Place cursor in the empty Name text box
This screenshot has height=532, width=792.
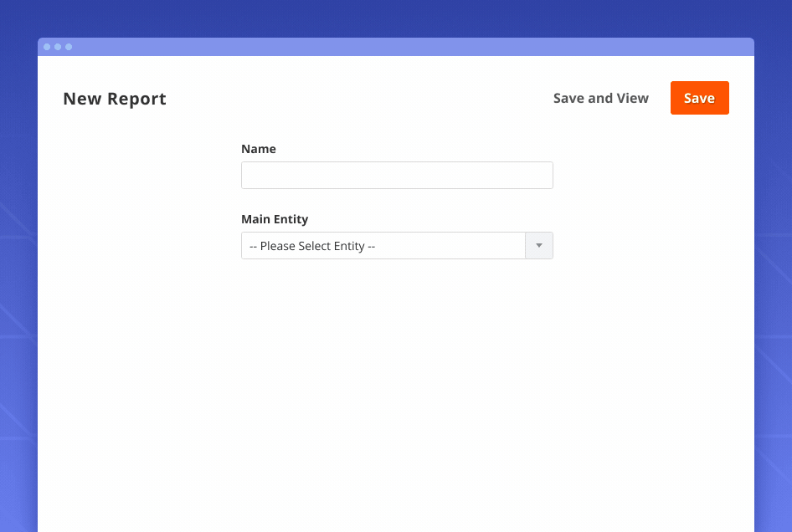(397, 176)
